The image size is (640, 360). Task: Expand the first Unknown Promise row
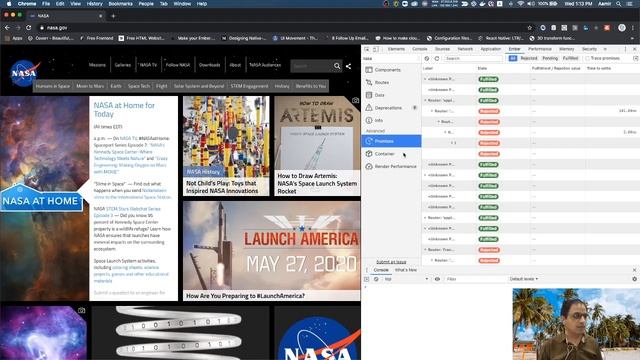click(425, 79)
